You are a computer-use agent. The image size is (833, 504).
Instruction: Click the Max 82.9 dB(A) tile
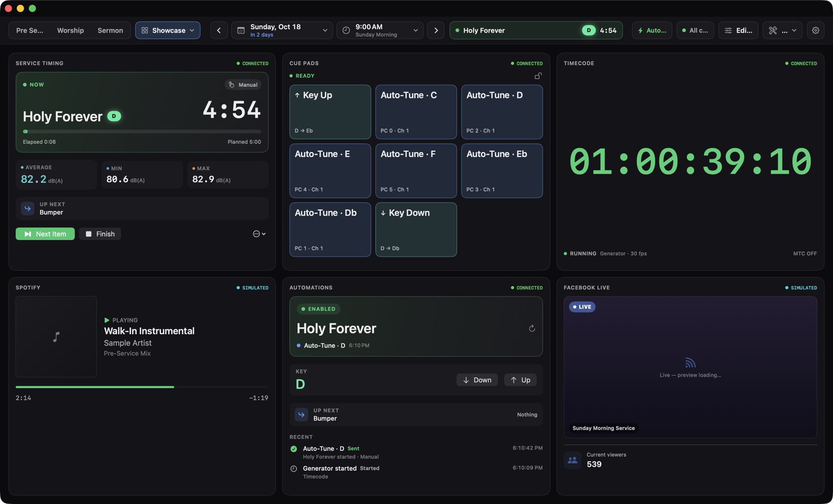[228, 175]
